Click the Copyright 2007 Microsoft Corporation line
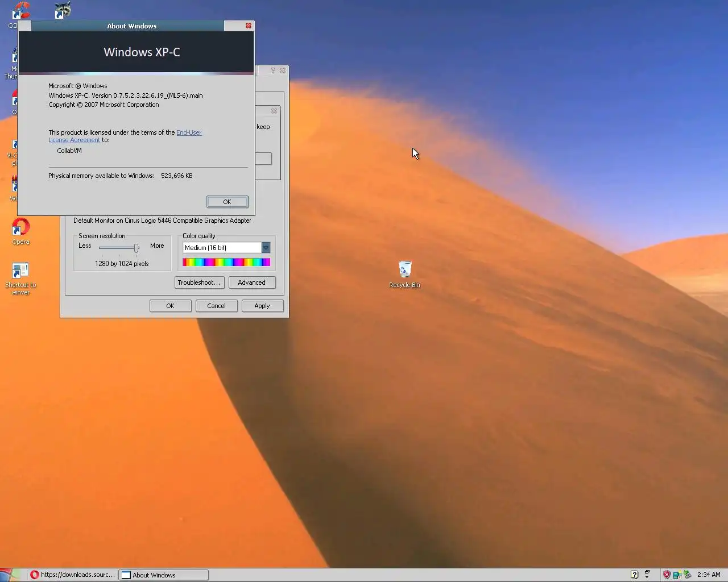The height and width of the screenshot is (582, 728). click(104, 105)
